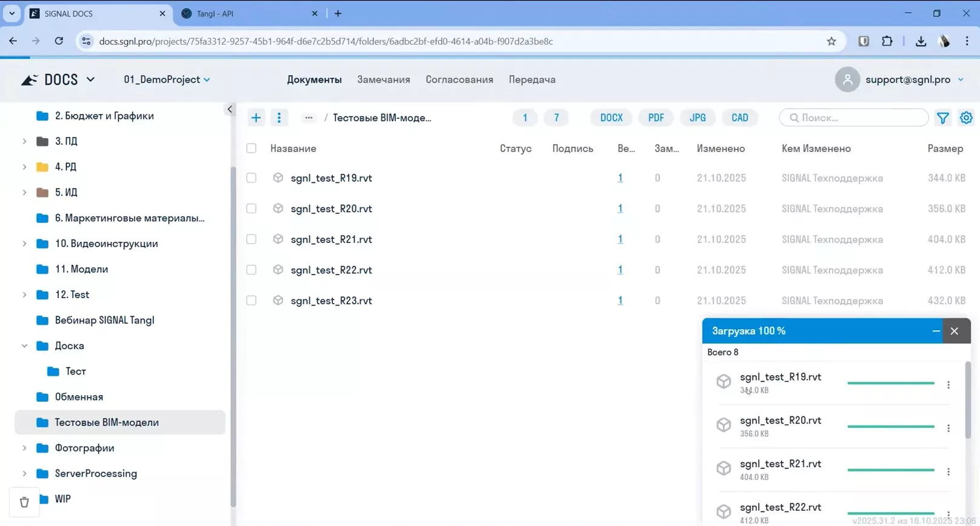Apply the PDF file type filter
Image resolution: width=980 pixels, height=526 pixels.
[x=656, y=118]
